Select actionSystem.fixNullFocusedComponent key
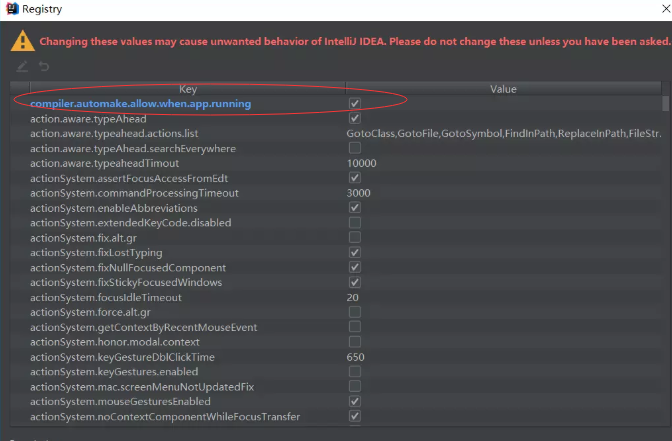 tap(128, 268)
